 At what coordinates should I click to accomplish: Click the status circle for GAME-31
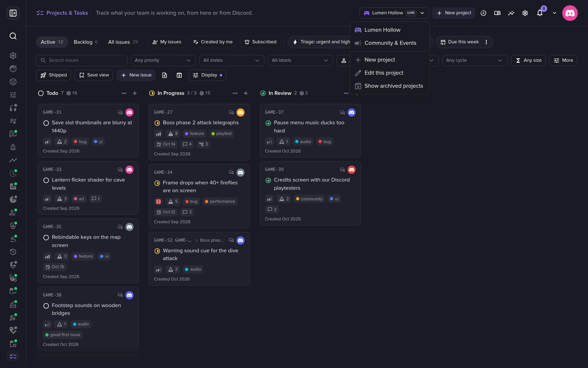[46, 123]
